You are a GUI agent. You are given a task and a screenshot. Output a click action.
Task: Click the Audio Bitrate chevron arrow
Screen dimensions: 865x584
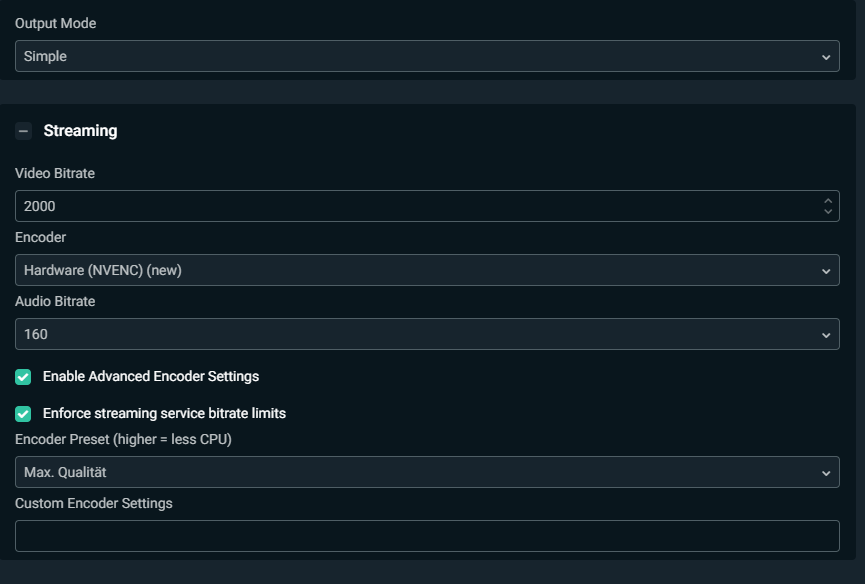(x=826, y=335)
